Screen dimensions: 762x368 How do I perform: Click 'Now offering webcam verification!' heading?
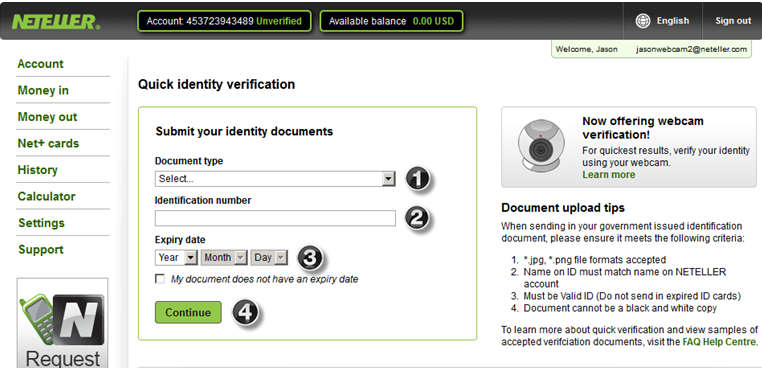point(643,127)
